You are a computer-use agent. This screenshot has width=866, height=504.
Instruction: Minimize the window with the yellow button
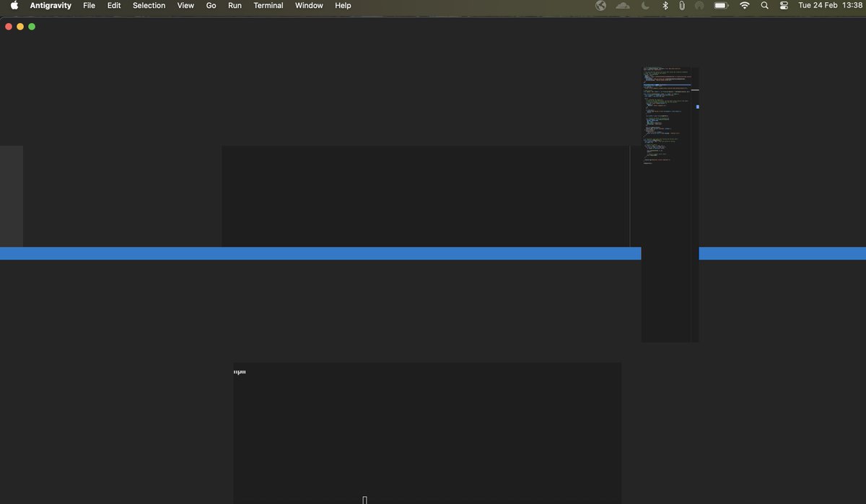(x=20, y=27)
